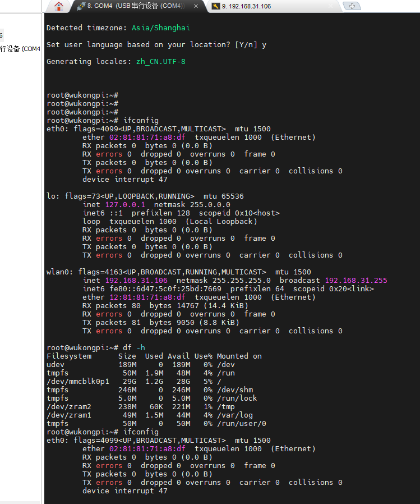This screenshot has height=504, width=420.
Task: Click the Asia/Shanghai timezone text
Action: click(x=161, y=28)
